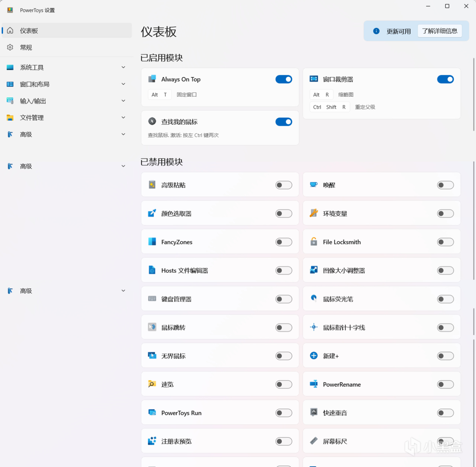Expand the 输入/输出 sidebar group
Screen dimensions: 476x467
pyautogui.click(x=67, y=101)
